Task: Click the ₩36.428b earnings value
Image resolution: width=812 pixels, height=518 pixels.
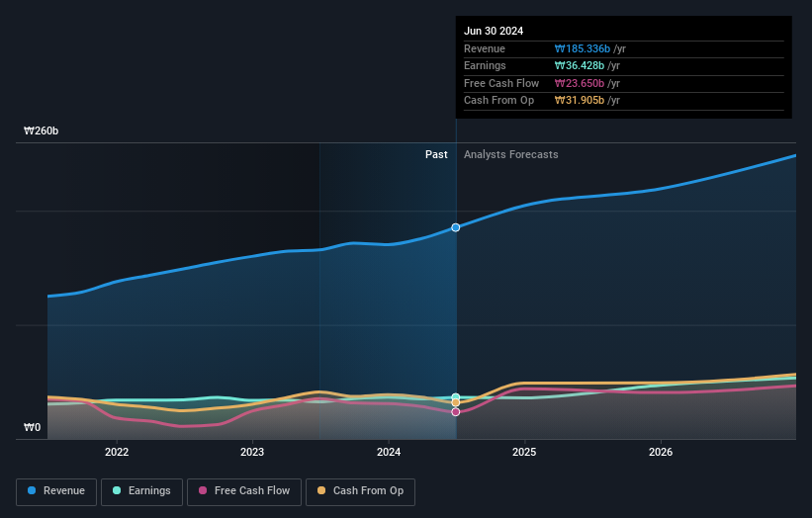Action: (x=579, y=65)
